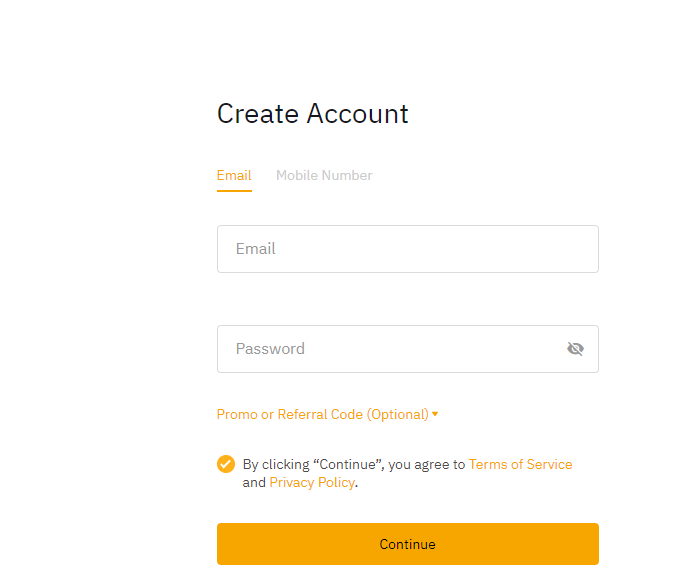This screenshot has height=583, width=698.
Task: Click the Create Account heading
Action: [312, 113]
